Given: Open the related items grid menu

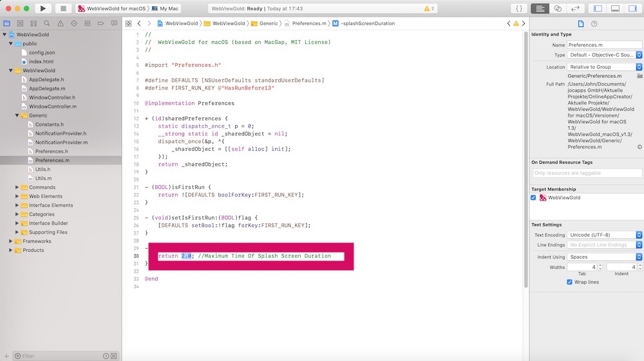Looking at the screenshot, I should coord(129,23).
